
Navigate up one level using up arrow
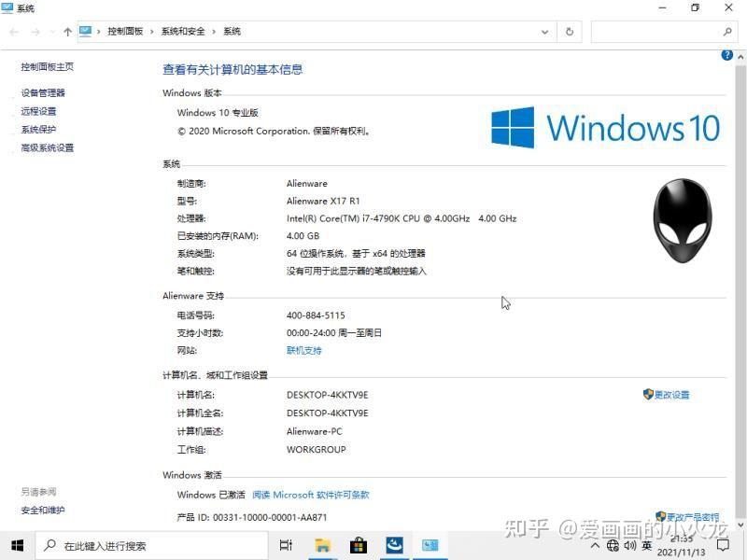[x=65, y=31]
